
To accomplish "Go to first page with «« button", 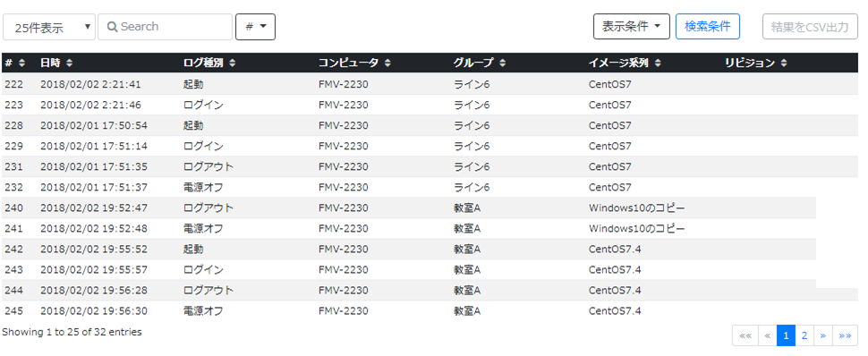I will pyautogui.click(x=745, y=335).
